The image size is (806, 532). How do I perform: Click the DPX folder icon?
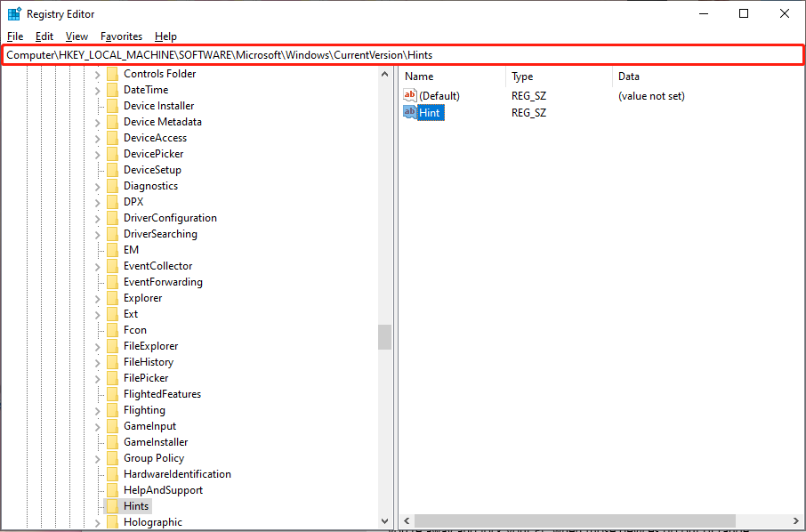pos(113,202)
